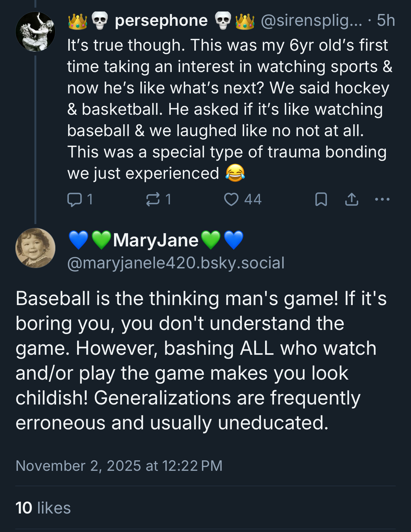Click the repost arrows icon
The width and height of the screenshot is (411, 532).
pyautogui.click(x=153, y=200)
